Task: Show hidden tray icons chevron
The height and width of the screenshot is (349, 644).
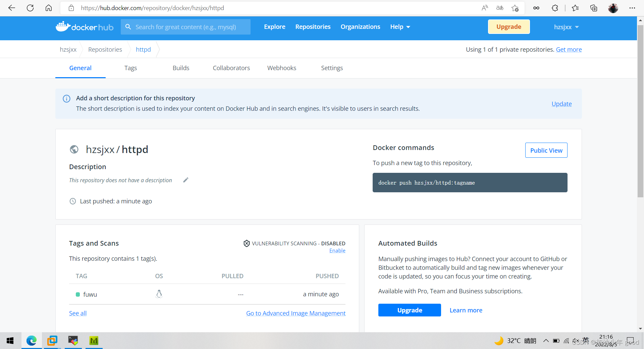Action: [546, 341]
